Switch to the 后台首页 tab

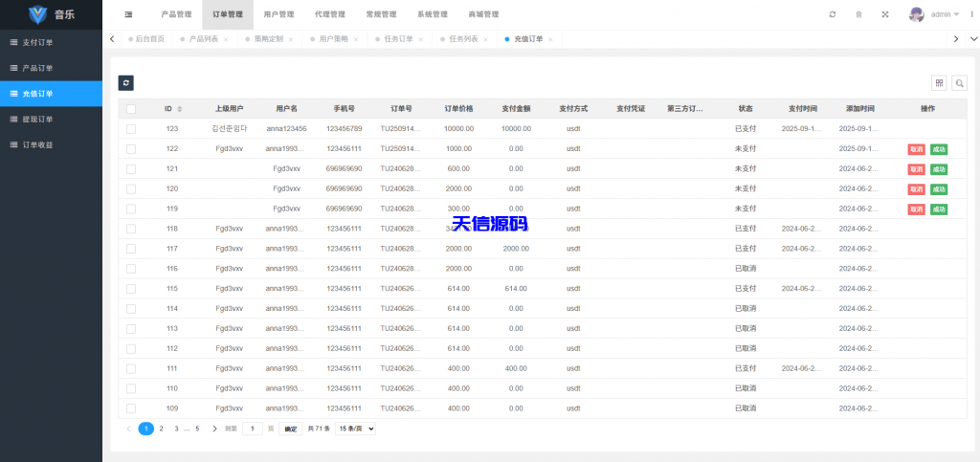pyautogui.click(x=145, y=38)
